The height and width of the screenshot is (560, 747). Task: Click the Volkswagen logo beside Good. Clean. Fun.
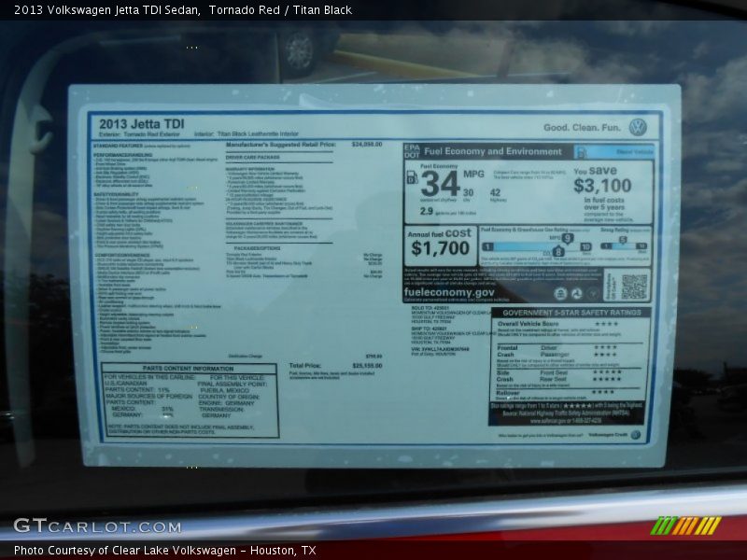(x=638, y=127)
